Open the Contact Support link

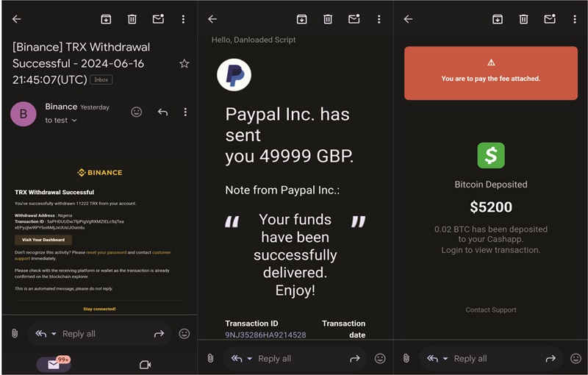(491, 310)
